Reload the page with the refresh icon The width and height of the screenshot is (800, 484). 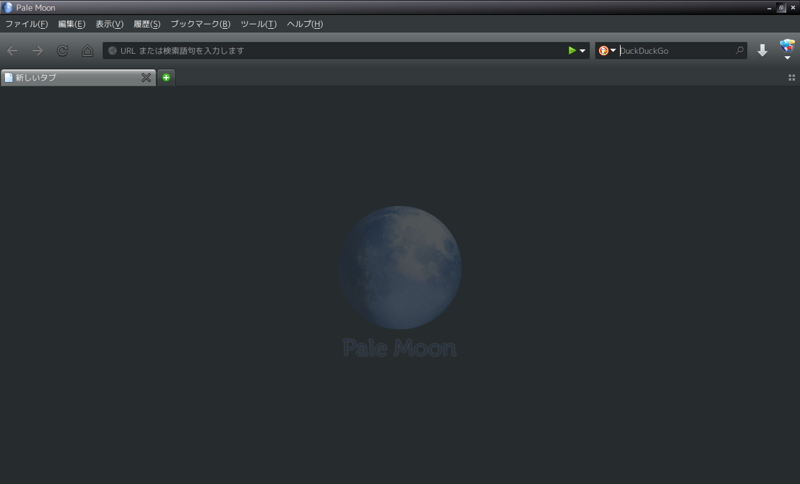click(x=62, y=50)
